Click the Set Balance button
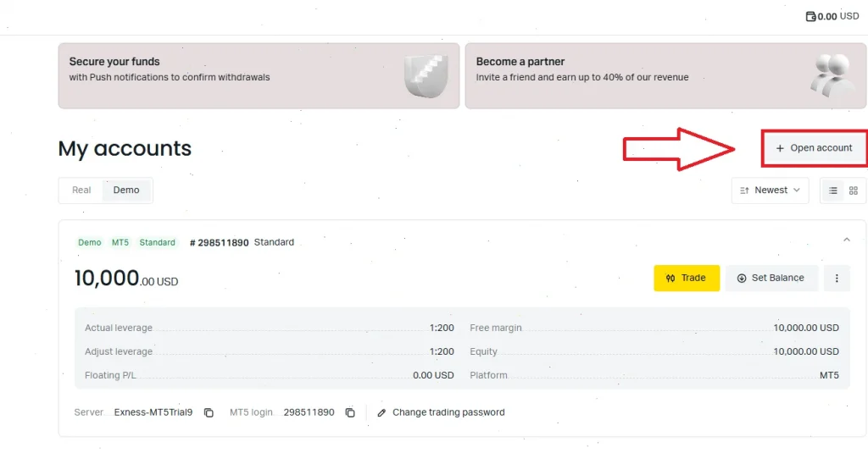This screenshot has width=868, height=453. tap(771, 279)
